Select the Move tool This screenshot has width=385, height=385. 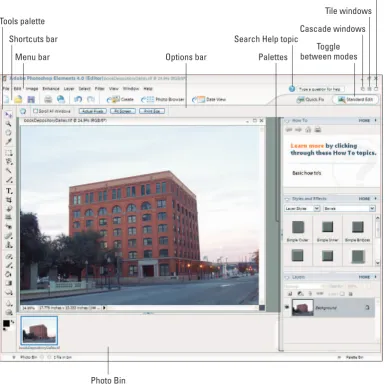tap(9, 115)
